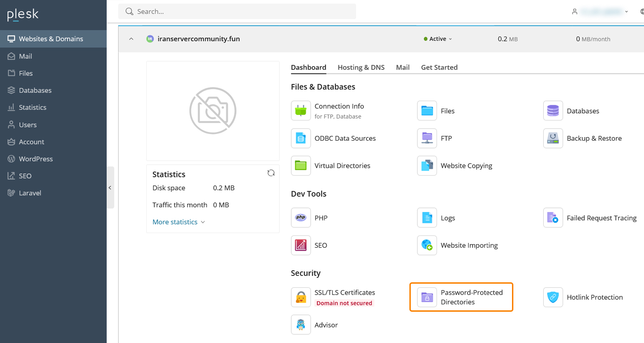Refresh statistics with the reload icon

(x=271, y=173)
